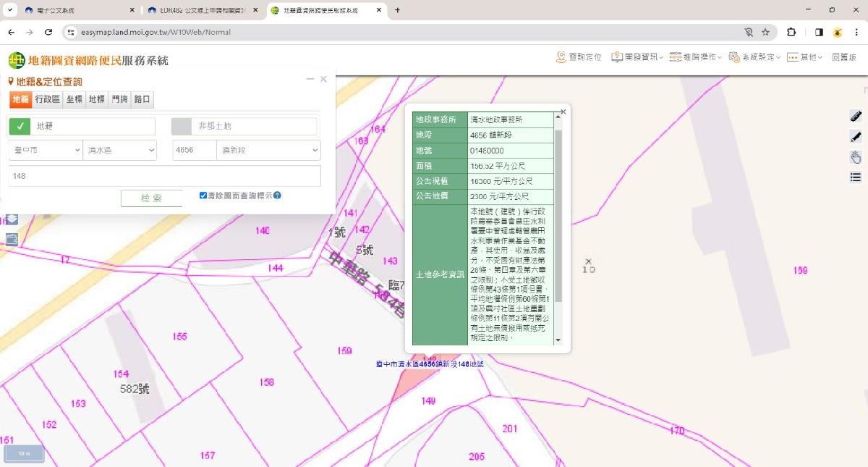
Task: Go forward in browser history
Action: coord(30,32)
